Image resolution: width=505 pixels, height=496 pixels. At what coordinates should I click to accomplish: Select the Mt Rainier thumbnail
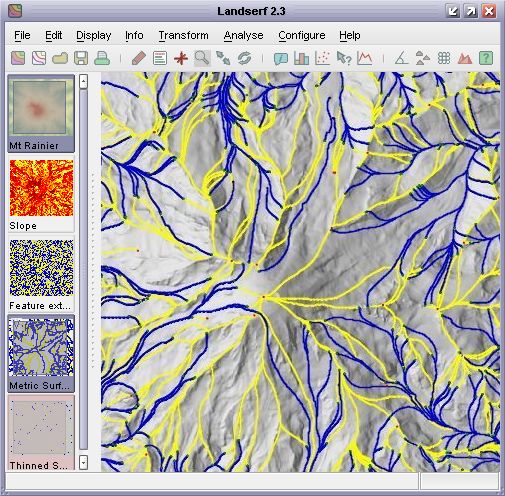pyautogui.click(x=41, y=113)
